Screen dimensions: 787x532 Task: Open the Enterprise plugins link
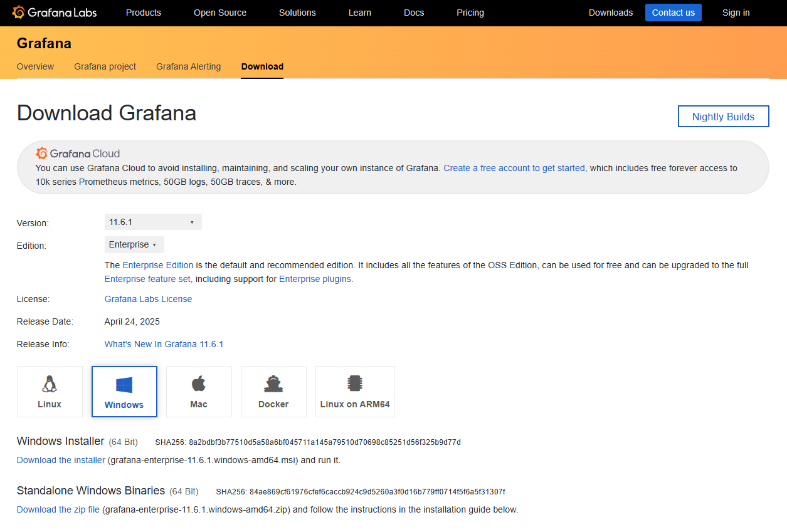[315, 279]
